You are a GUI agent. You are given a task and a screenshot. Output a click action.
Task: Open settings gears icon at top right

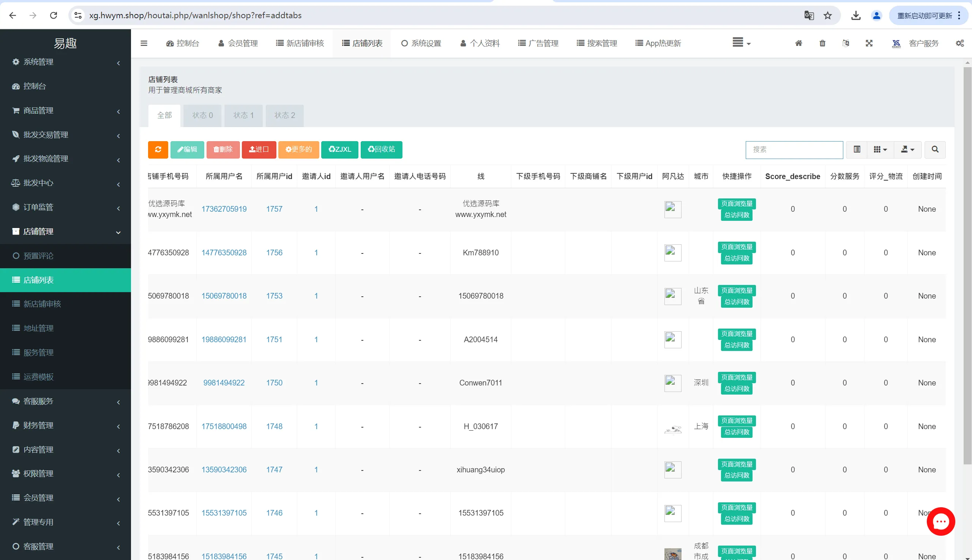pyautogui.click(x=959, y=43)
